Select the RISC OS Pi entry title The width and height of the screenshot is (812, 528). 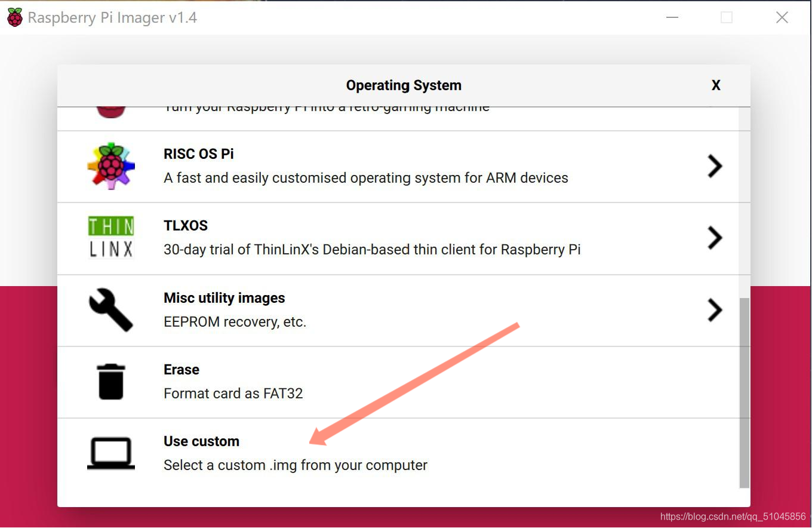pos(199,154)
